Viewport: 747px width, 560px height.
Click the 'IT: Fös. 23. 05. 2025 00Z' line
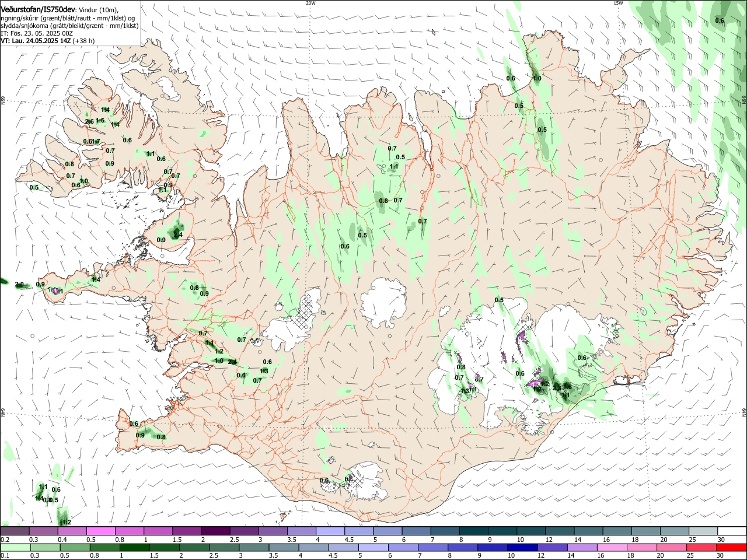(x=36, y=33)
